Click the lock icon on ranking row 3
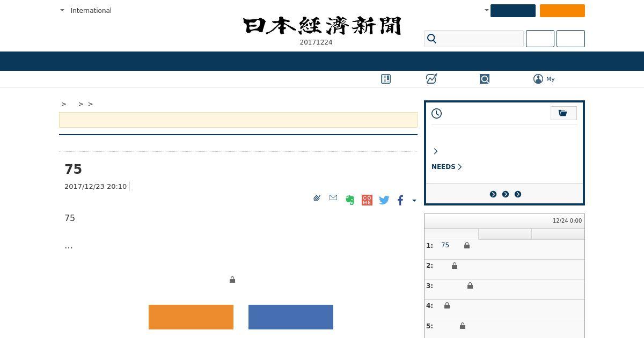Viewport: 644px width, 338px height. point(470,286)
